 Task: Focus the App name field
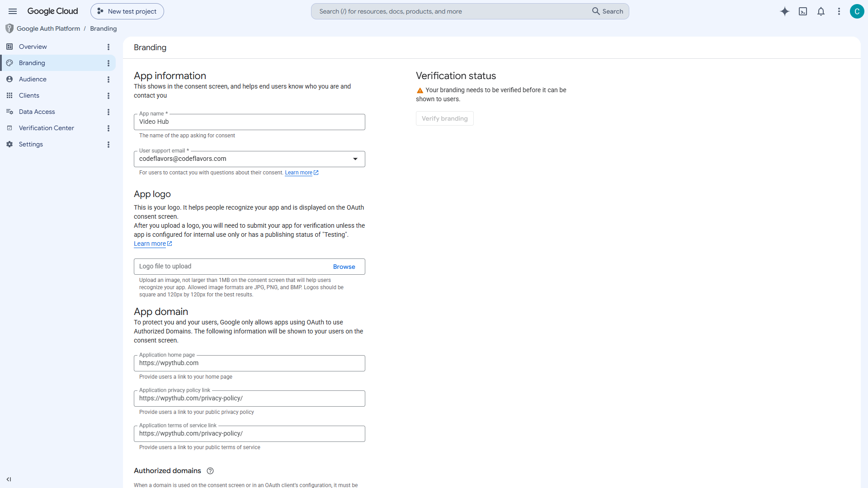pyautogui.click(x=250, y=122)
